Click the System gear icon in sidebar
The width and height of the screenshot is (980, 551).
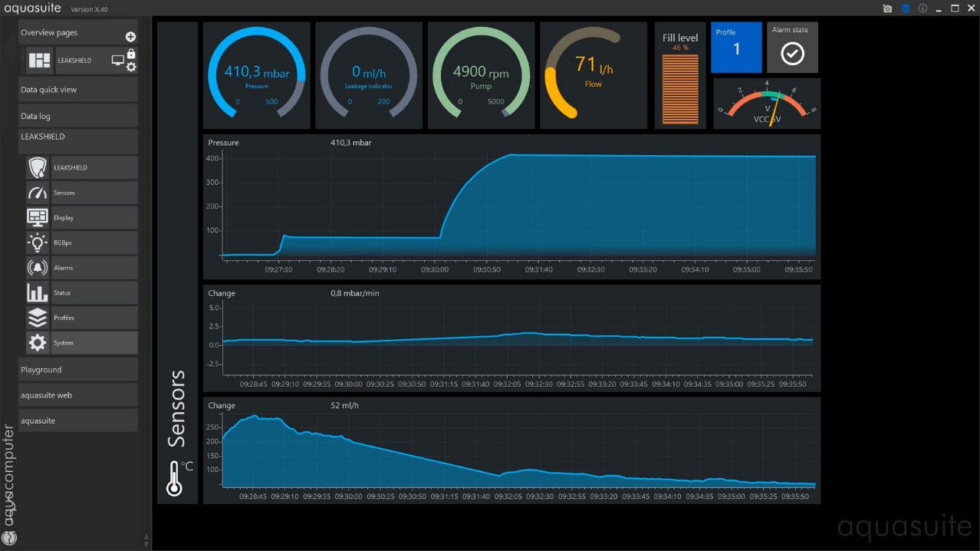(38, 342)
